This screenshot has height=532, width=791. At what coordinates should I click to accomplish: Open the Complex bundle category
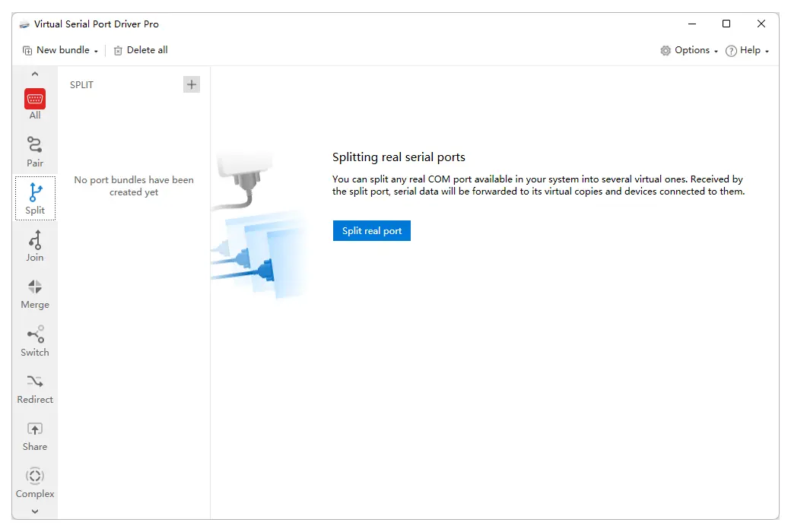coord(35,483)
